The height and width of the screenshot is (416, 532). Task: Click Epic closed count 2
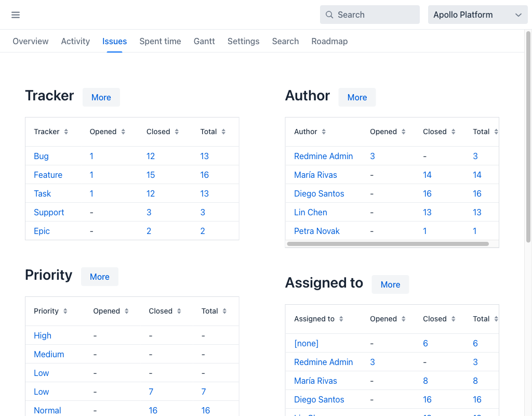coord(149,231)
